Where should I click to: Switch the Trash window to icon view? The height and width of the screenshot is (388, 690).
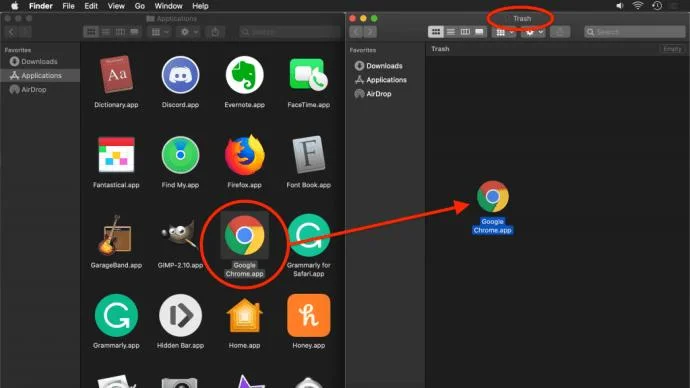(436, 32)
